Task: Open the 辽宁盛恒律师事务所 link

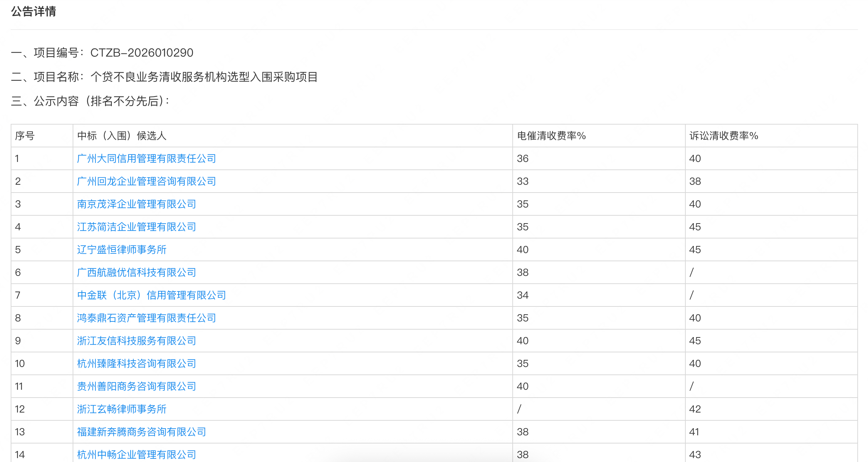Action: pyautogui.click(x=121, y=250)
